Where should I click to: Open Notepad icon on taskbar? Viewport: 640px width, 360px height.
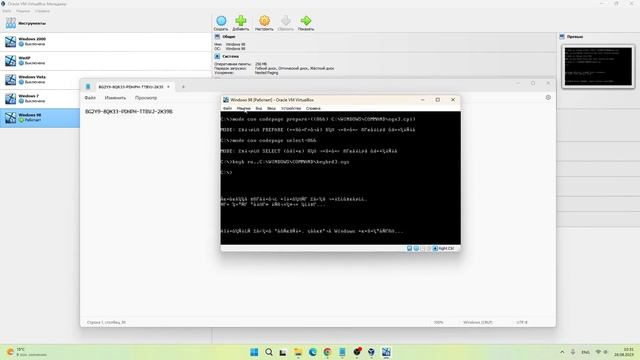click(x=342, y=352)
